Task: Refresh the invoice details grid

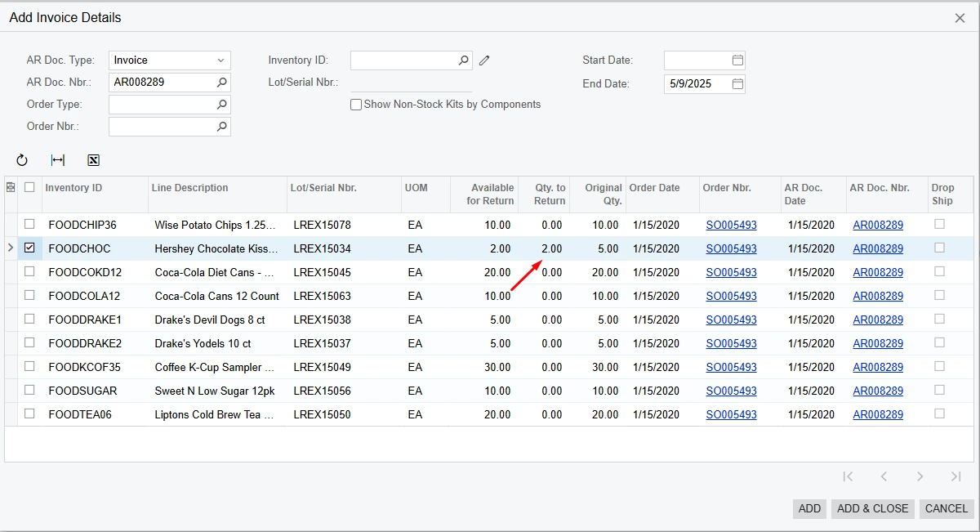Action: 21,160
